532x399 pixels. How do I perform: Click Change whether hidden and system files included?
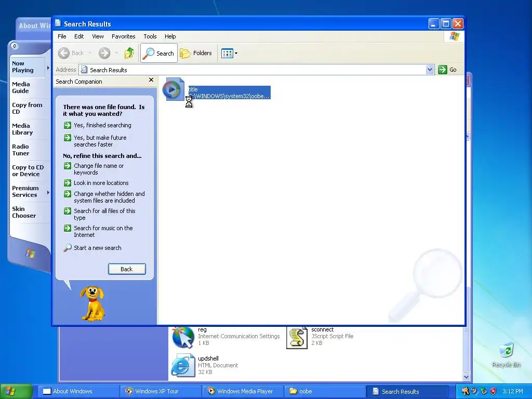tap(109, 197)
